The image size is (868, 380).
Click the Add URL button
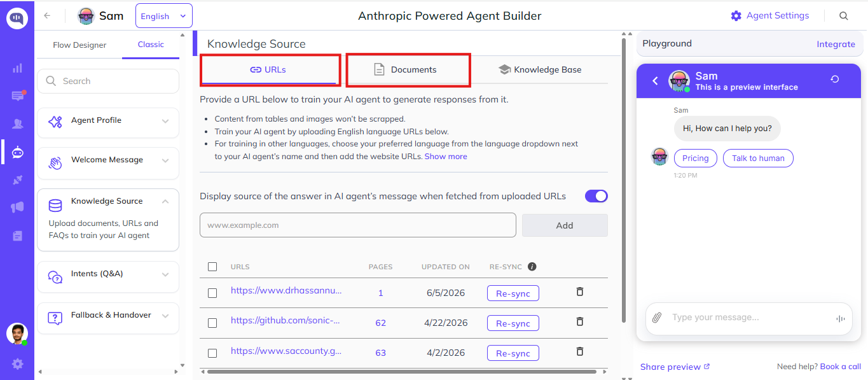565,225
